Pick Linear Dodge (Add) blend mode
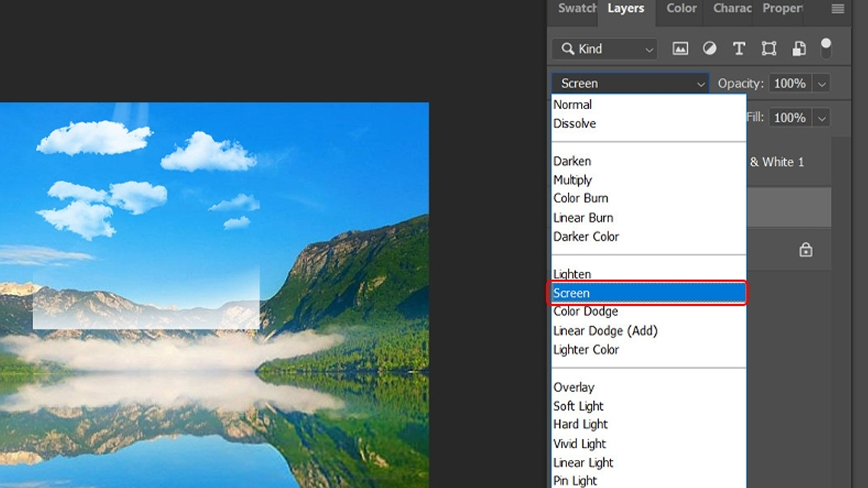This screenshot has height=488, width=868. click(605, 331)
